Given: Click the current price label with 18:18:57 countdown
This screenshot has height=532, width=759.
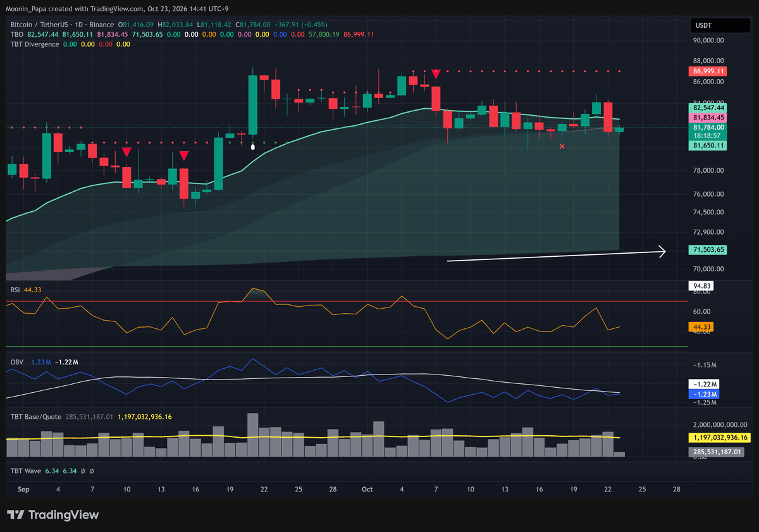Looking at the screenshot, I should pos(707,131).
